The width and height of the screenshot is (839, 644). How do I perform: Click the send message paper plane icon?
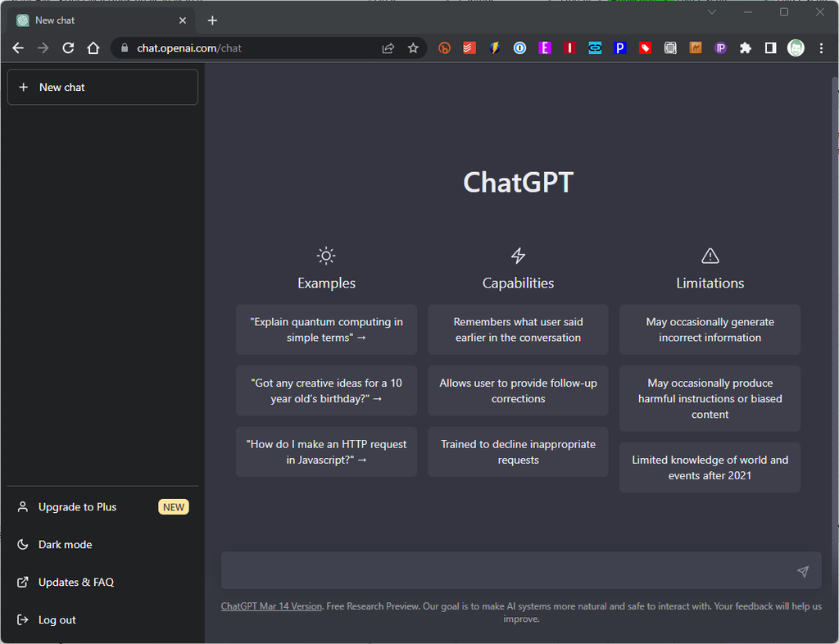(802, 571)
